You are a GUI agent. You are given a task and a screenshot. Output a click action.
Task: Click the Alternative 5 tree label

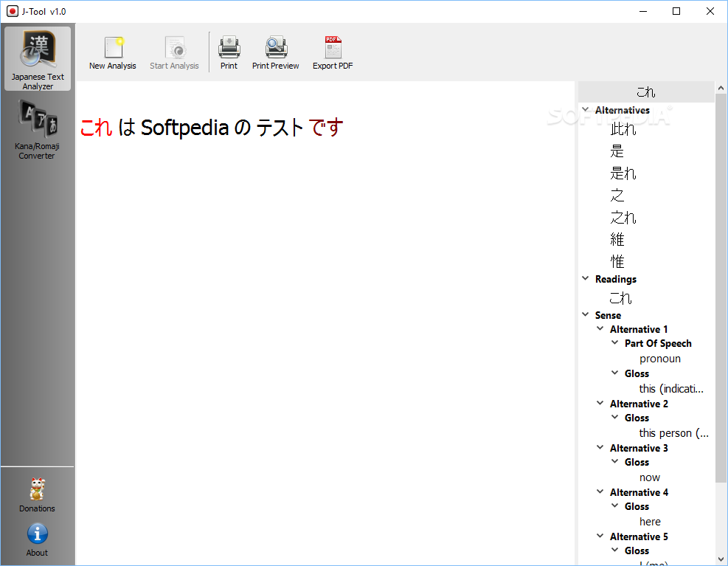[x=639, y=536]
